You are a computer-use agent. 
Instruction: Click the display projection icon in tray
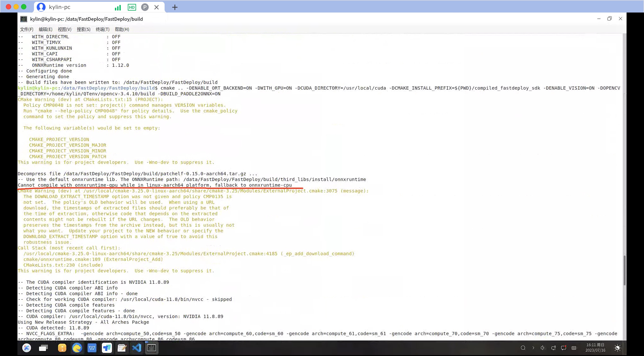pos(553,348)
